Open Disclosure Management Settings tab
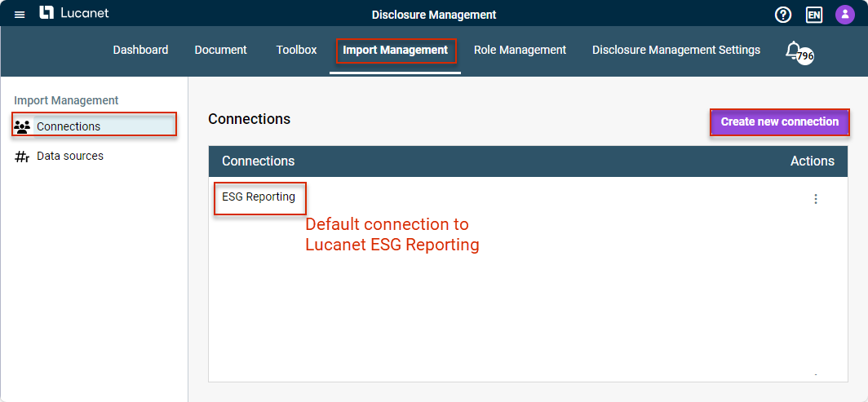The image size is (868, 402). [x=676, y=50]
